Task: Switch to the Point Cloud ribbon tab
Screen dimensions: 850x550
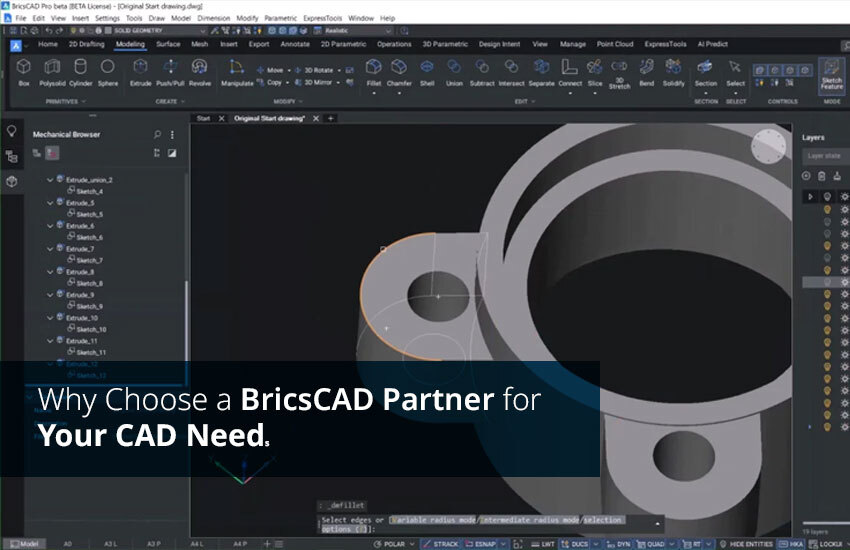Action: pyautogui.click(x=615, y=44)
